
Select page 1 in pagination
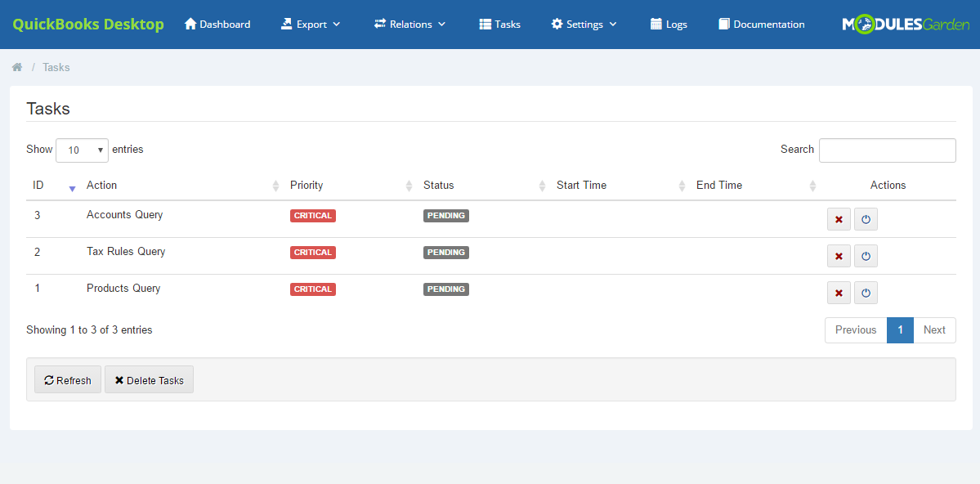(x=900, y=330)
